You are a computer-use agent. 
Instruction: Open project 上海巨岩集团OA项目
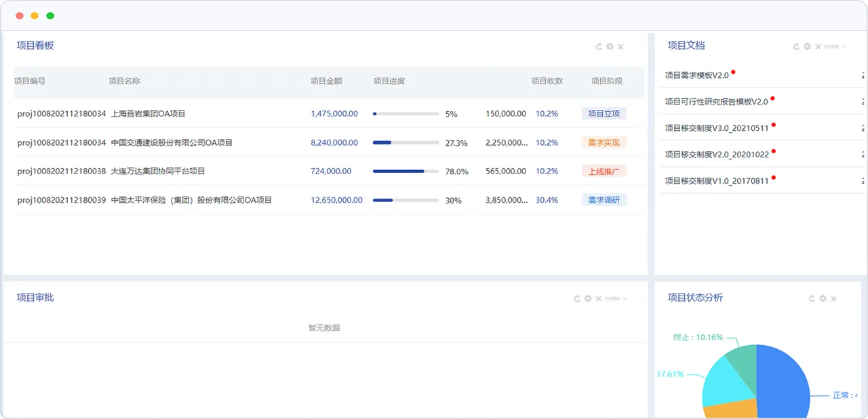click(x=148, y=114)
